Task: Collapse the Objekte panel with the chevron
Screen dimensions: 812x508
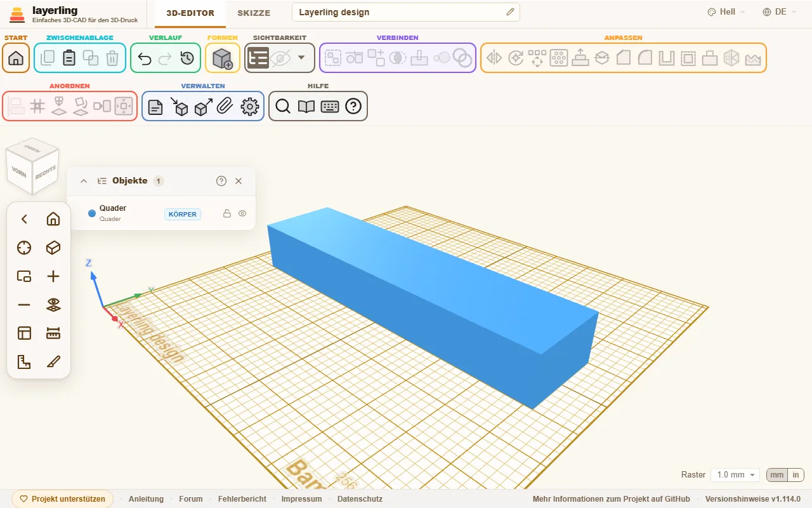Action: coord(84,181)
